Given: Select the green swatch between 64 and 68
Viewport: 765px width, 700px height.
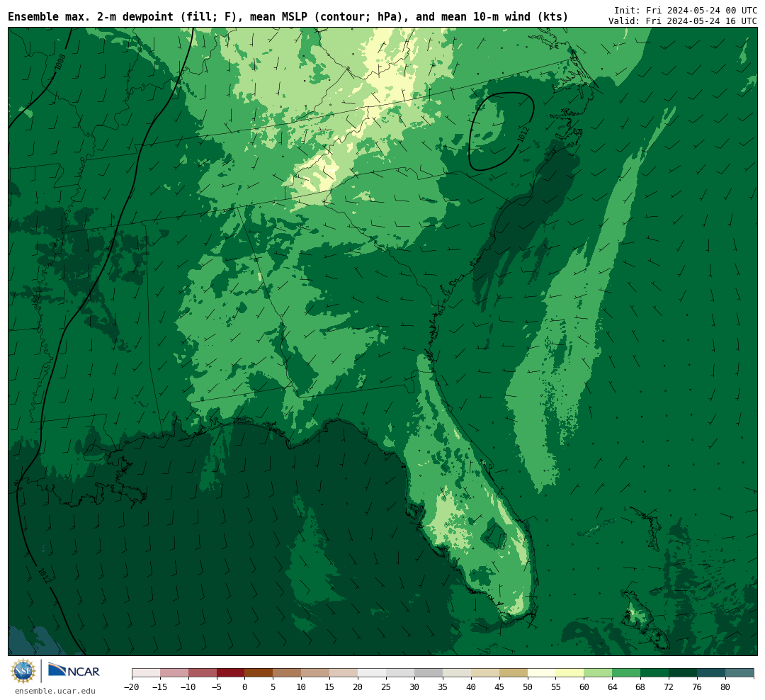Looking at the screenshot, I should pos(627,673).
